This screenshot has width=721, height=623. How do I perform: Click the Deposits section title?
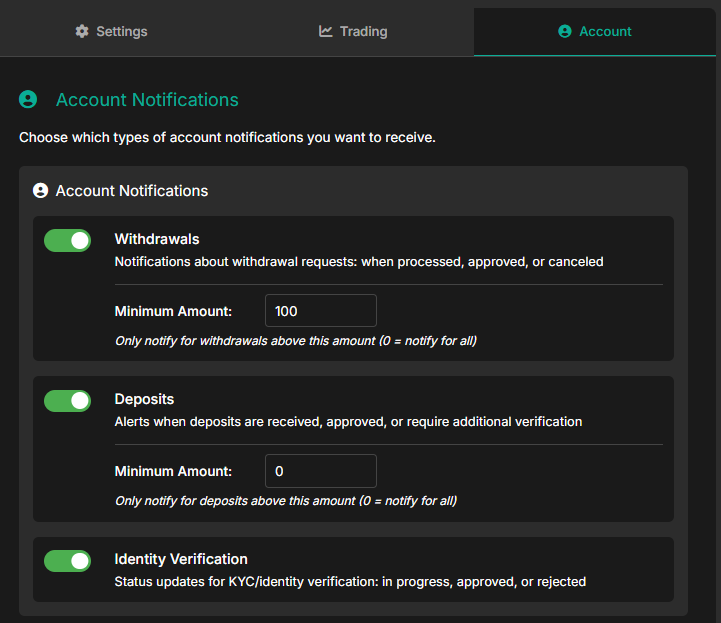tap(144, 399)
